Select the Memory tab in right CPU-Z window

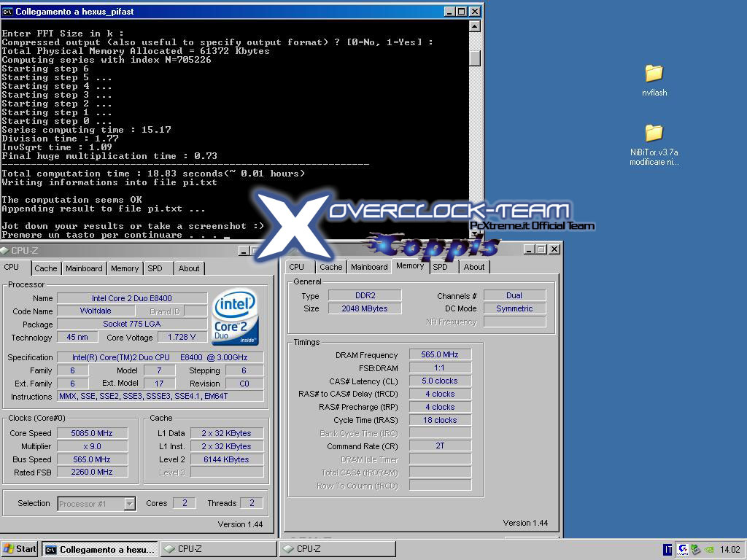(410, 265)
